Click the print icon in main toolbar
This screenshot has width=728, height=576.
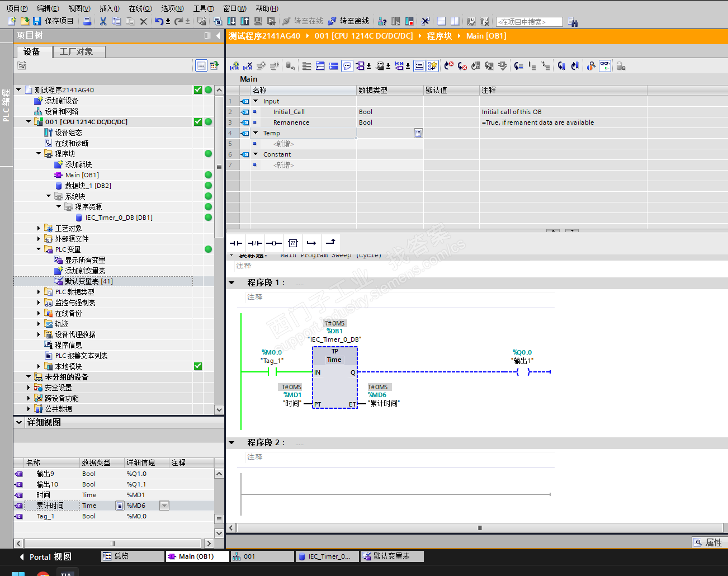[x=87, y=21]
